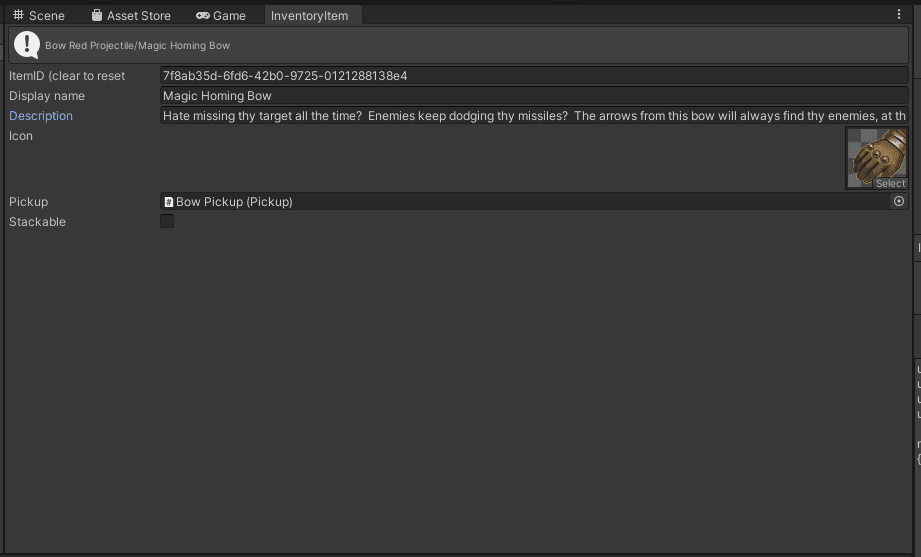Toggle the Stackable checkbox
The width and height of the screenshot is (921, 557).
pos(167,222)
